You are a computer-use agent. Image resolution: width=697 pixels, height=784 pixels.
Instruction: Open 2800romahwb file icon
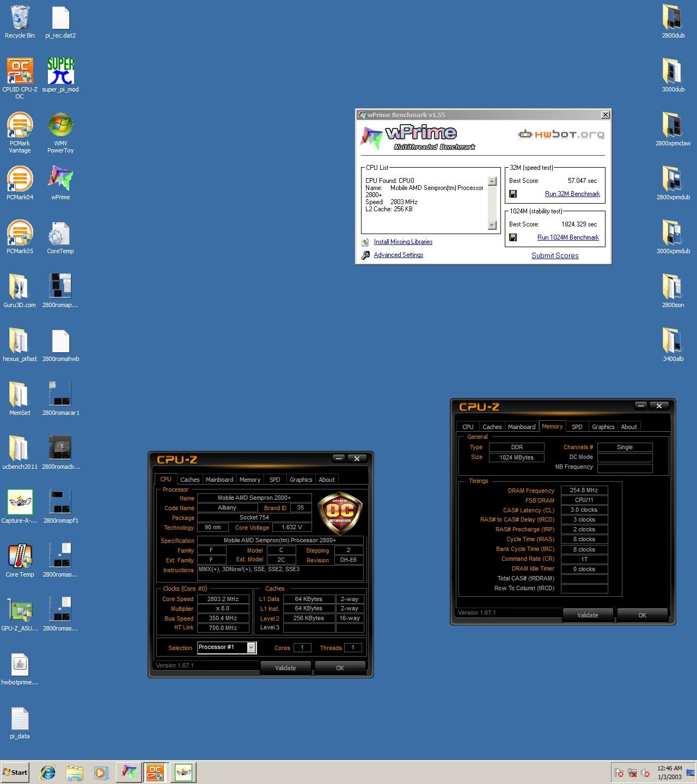[60, 345]
